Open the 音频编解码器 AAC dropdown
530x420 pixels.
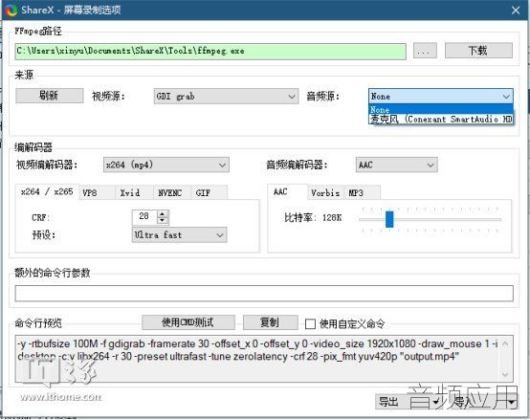point(396,165)
